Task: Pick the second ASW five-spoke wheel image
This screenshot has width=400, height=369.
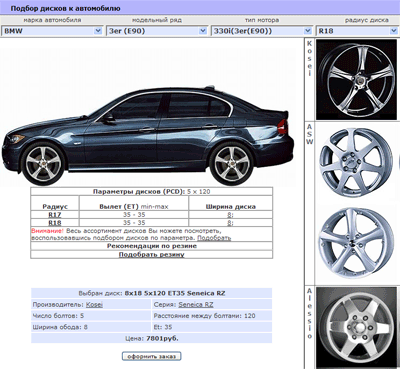Action: [356, 243]
